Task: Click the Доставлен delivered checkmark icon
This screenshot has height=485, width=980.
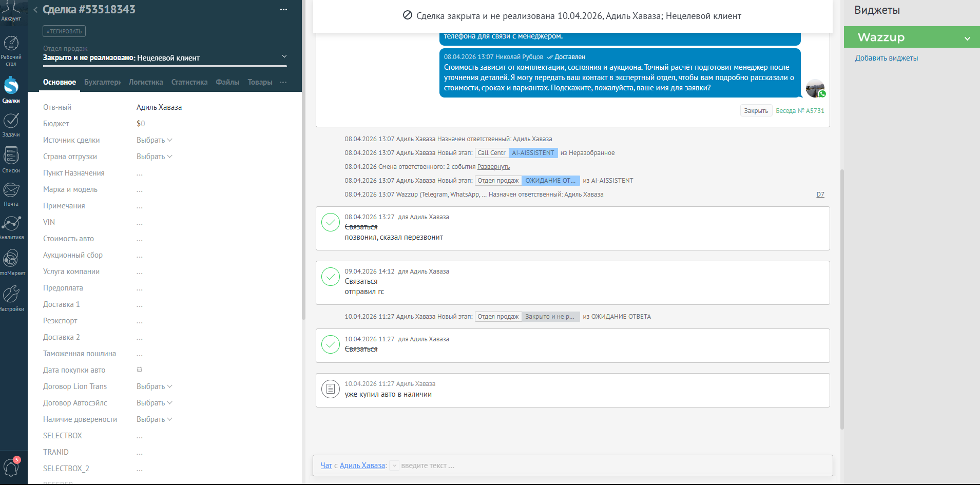Action: [x=550, y=57]
